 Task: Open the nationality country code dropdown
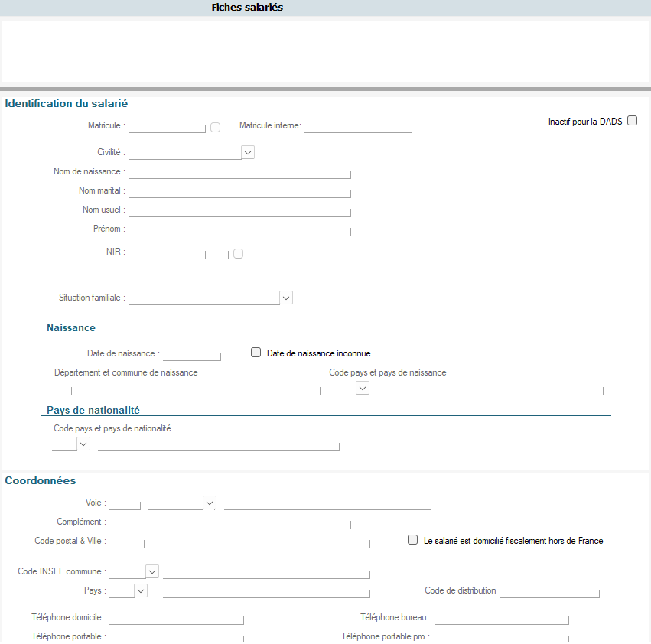point(83,444)
